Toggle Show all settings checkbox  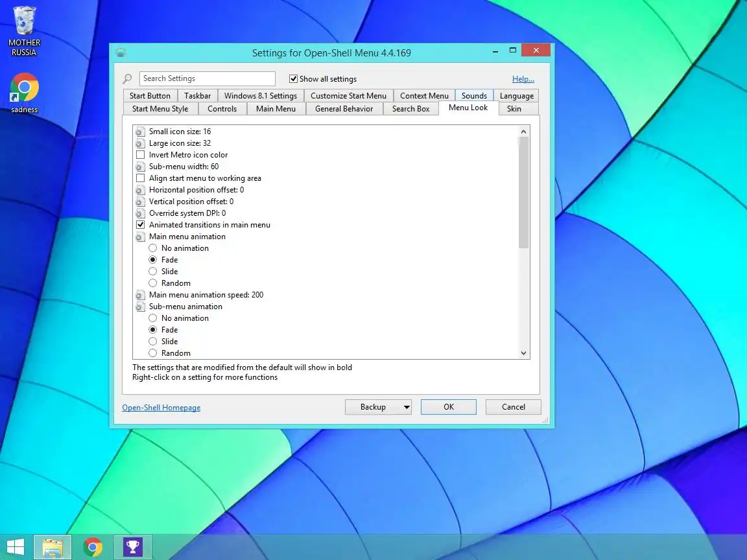tap(294, 78)
